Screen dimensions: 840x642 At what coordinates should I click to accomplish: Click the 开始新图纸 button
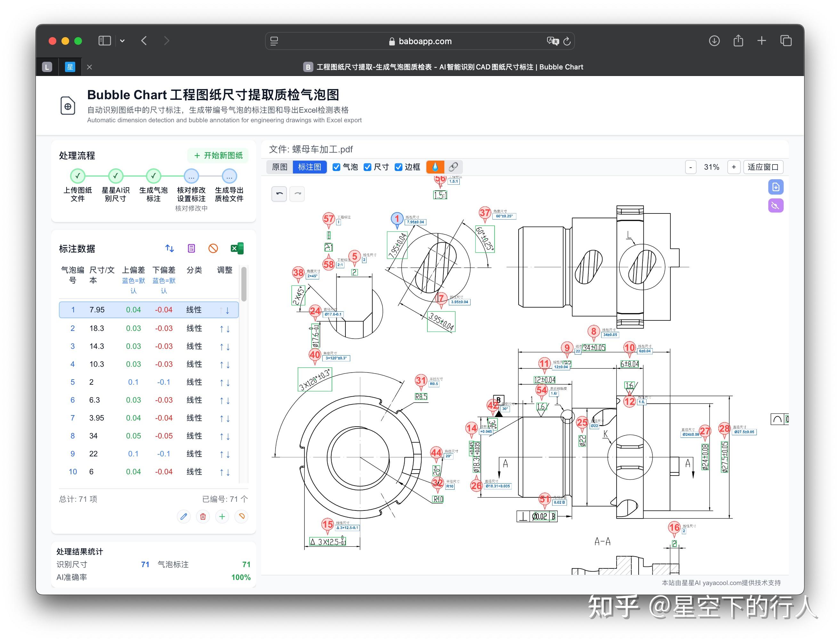[218, 155]
